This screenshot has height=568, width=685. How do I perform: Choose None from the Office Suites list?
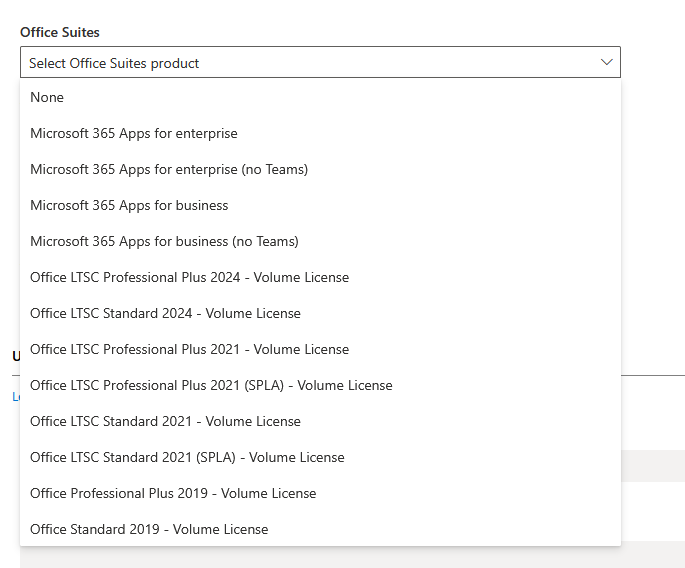coord(47,97)
